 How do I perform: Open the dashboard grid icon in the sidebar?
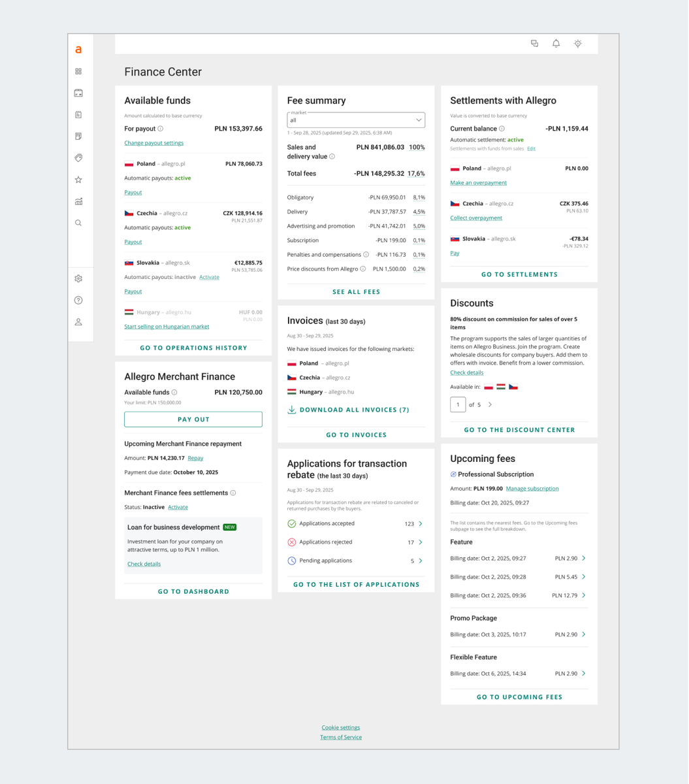tap(78, 71)
